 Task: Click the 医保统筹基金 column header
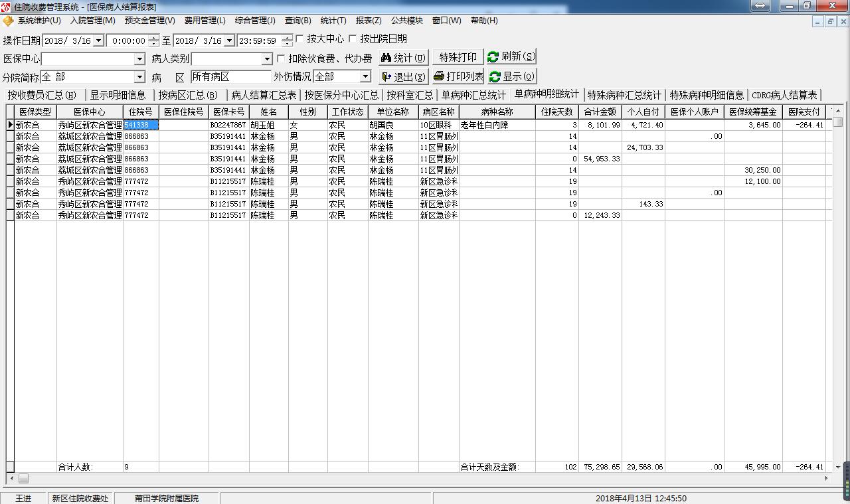753,112
